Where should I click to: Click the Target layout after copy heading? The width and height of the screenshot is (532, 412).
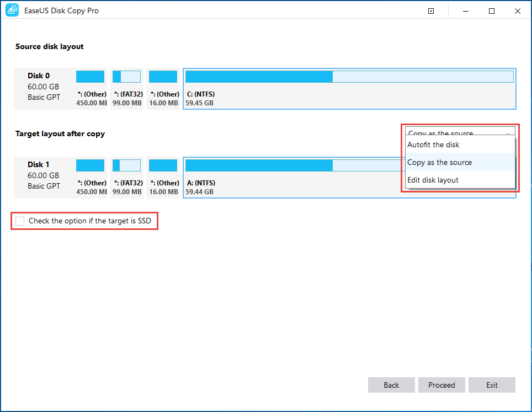coord(60,133)
